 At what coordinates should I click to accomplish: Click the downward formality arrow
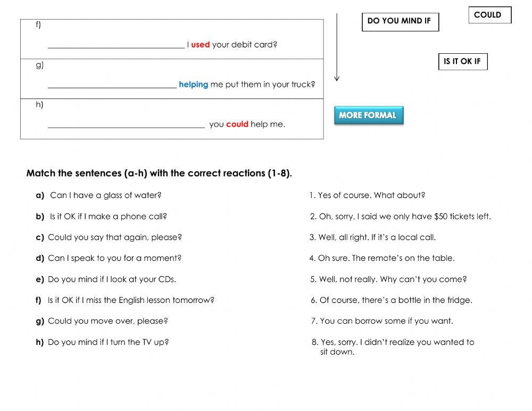coord(337,48)
